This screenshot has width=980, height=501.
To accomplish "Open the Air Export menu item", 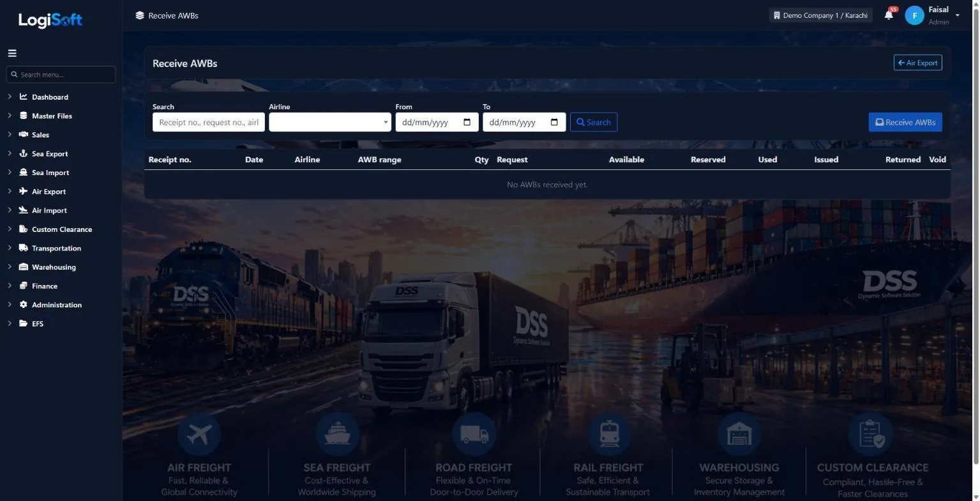I will click(x=49, y=192).
